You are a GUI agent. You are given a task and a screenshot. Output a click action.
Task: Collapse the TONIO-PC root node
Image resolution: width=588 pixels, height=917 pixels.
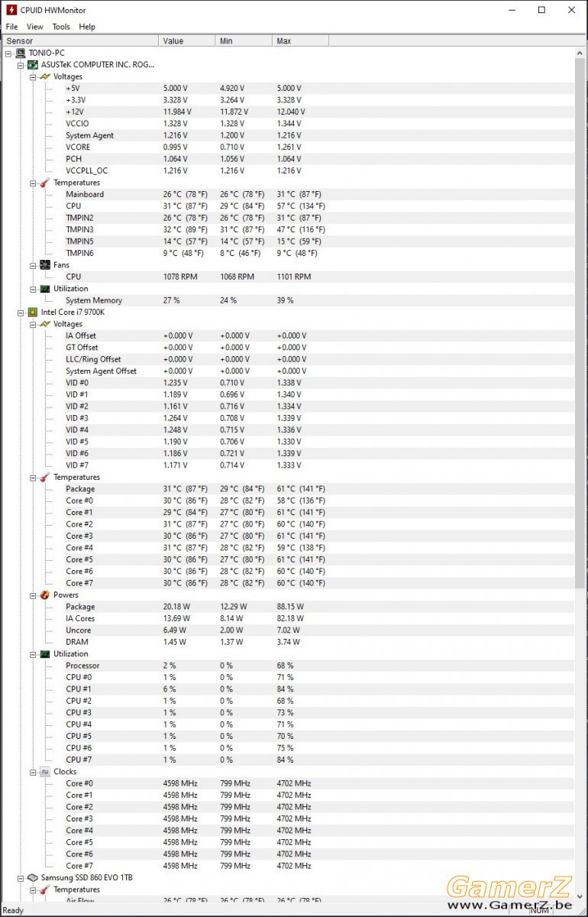8,53
